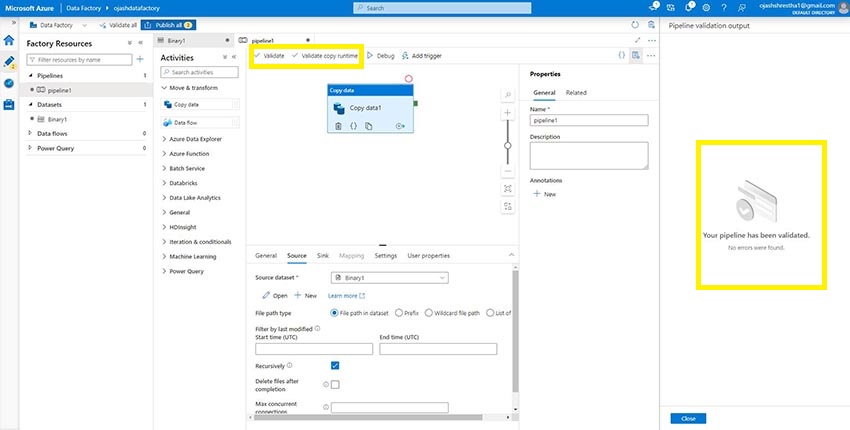Discard all changes icon
850x430 pixels.
pos(651,25)
